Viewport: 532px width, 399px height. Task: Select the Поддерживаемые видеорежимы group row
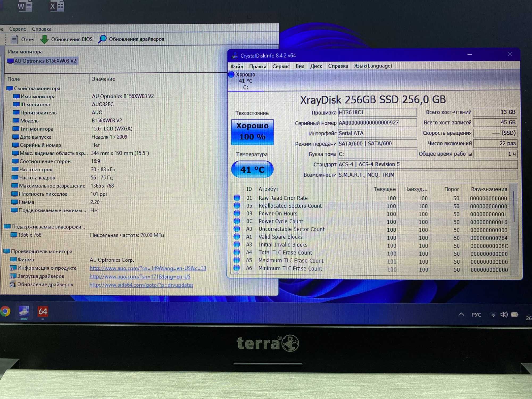tap(45, 227)
